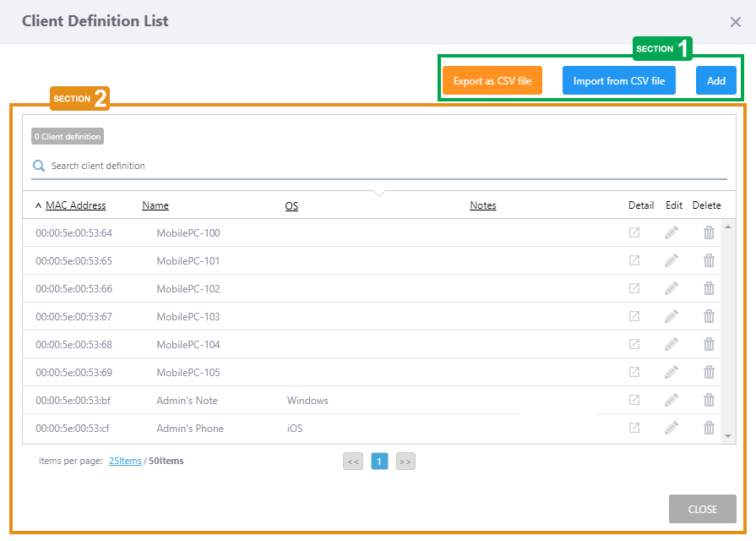This screenshot has width=756, height=541.
Task: Edit the Admin's Phone entry
Action: [x=672, y=428]
